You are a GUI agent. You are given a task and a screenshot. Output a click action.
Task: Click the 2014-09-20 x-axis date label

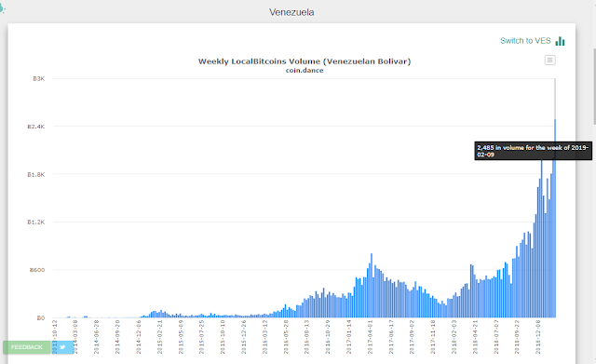(117, 337)
